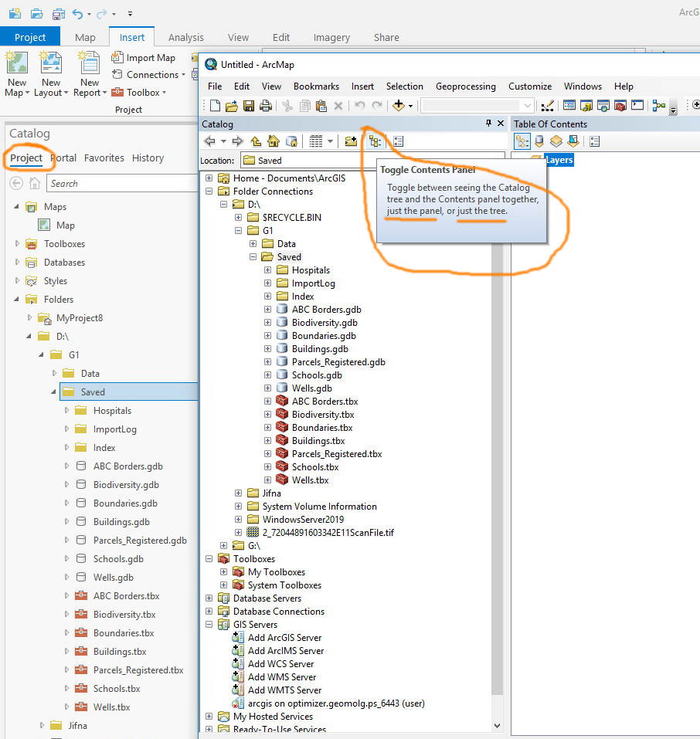
Task: Click the Toolbox button in ArcGIS Pro ribbon
Action: point(138,93)
